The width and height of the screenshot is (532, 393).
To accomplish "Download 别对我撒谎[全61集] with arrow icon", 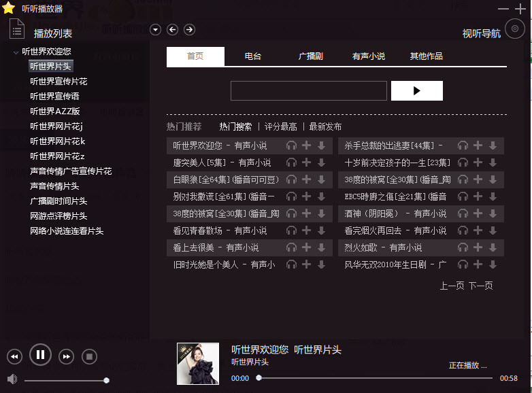I will (321, 196).
